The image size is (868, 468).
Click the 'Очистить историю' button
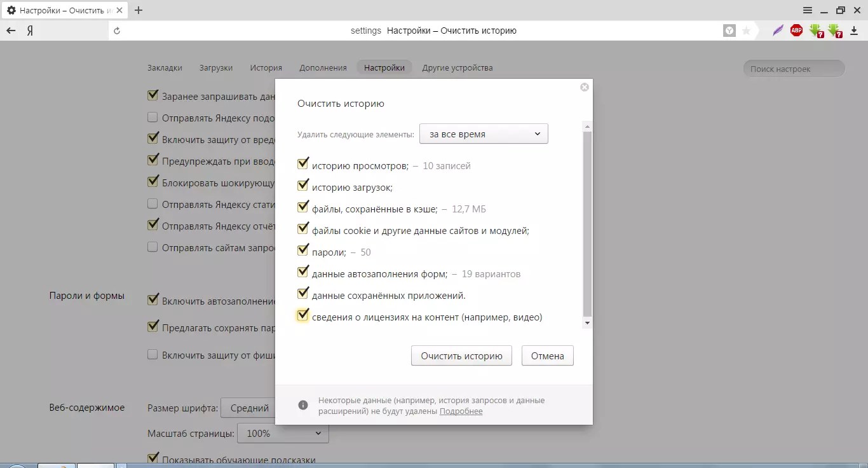pyautogui.click(x=461, y=356)
